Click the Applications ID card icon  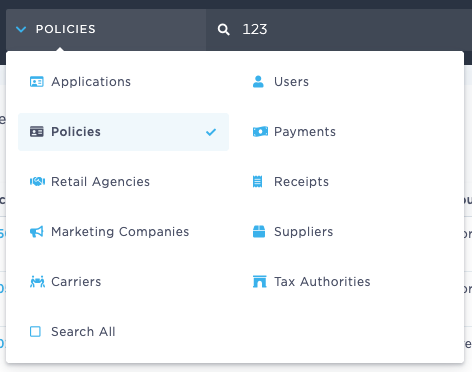36,82
